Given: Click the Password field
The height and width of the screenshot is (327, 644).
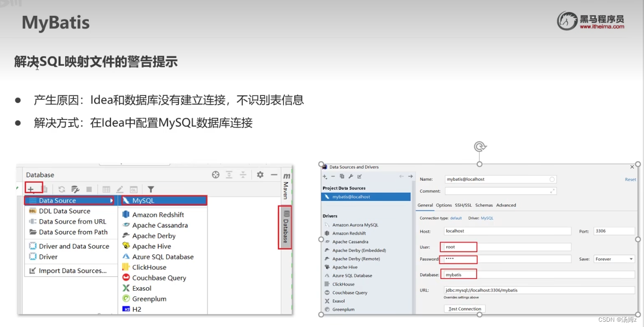Looking at the screenshot, I should point(508,259).
